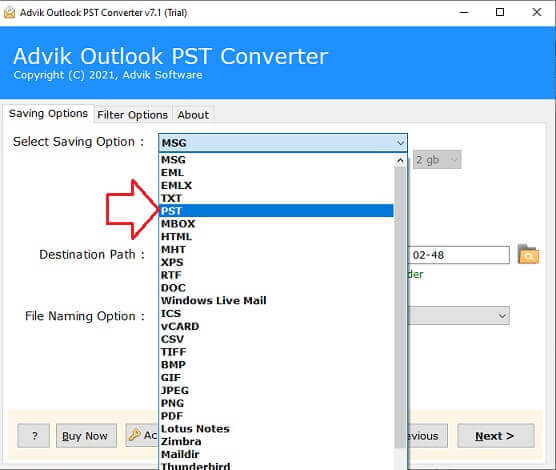Click the Advik app icon in title bar
This screenshot has width=556, height=470.
pyautogui.click(x=10, y=13)
